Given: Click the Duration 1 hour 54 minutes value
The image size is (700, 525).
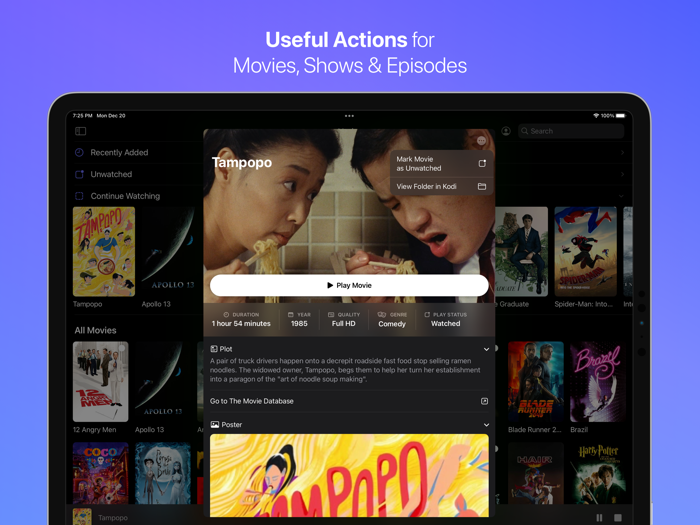Looking at the screenshot, I should [x=241, y=324].
